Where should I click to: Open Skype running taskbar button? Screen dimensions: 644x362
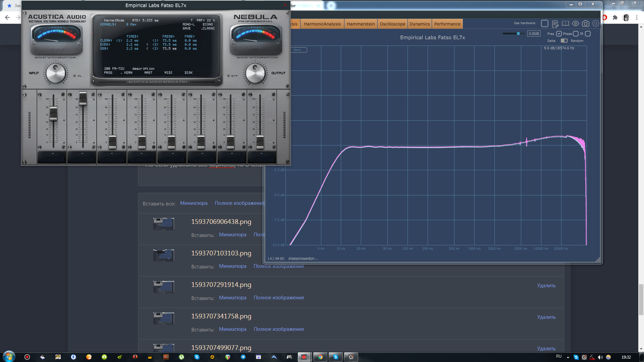pyautogui.click(x=336, y=357)
